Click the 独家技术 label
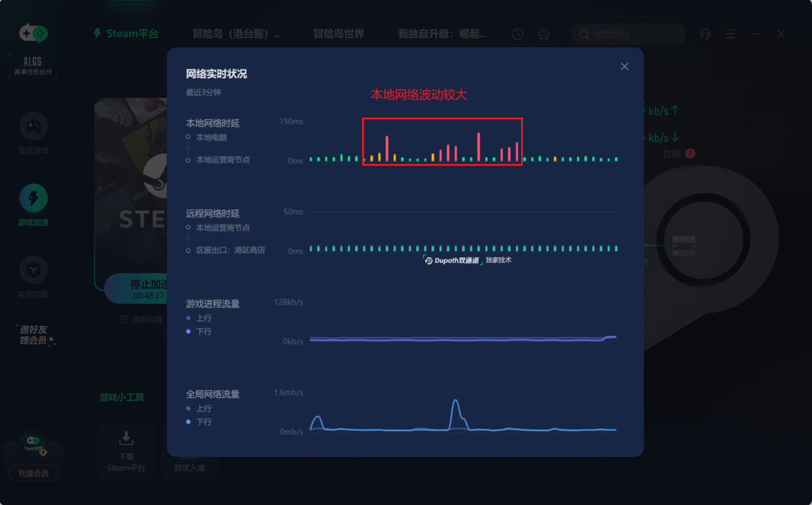812x505 pixels. [x=499, y=260]
